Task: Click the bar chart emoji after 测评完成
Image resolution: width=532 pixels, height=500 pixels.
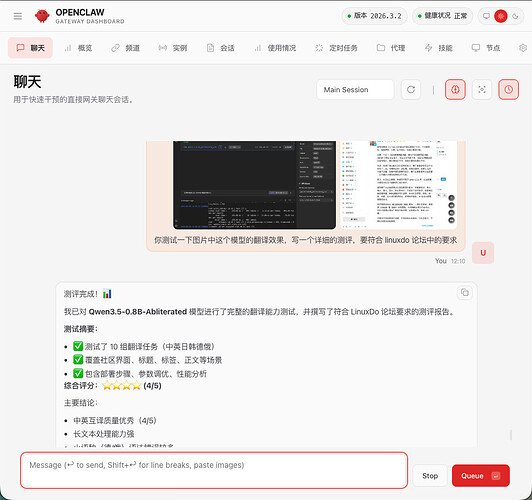Action: (x=107, y=294)
